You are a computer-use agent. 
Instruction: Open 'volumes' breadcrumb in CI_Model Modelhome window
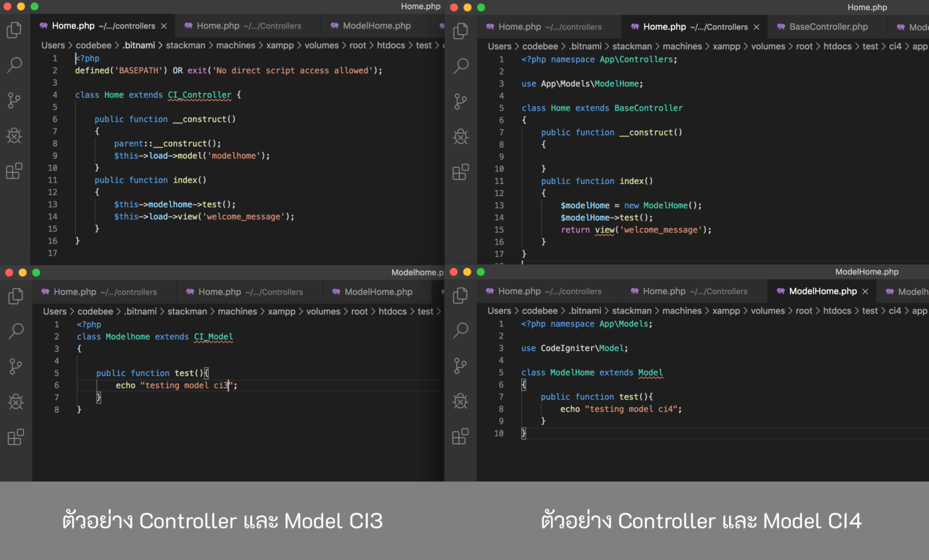323,311
